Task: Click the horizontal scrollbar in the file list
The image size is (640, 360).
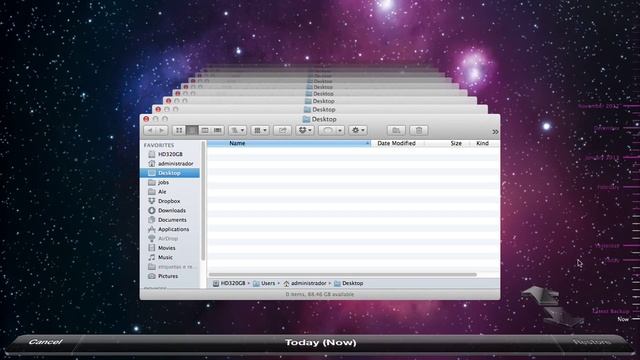Action: (342, 275)
